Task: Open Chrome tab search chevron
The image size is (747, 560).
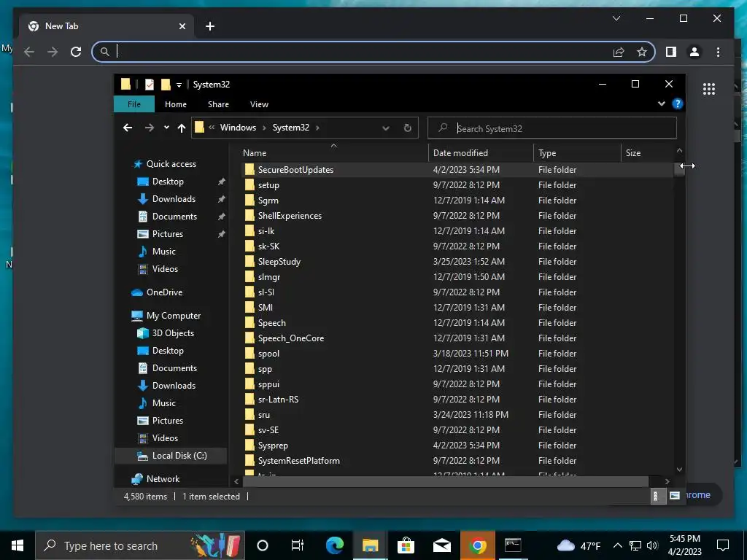Action: (616, 18)
